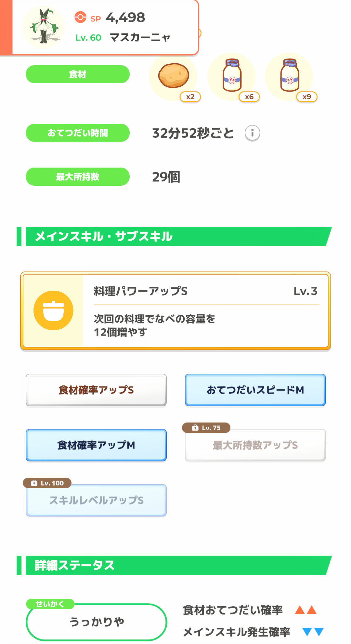Tap the potato ingredient icon

click(174, 76)
